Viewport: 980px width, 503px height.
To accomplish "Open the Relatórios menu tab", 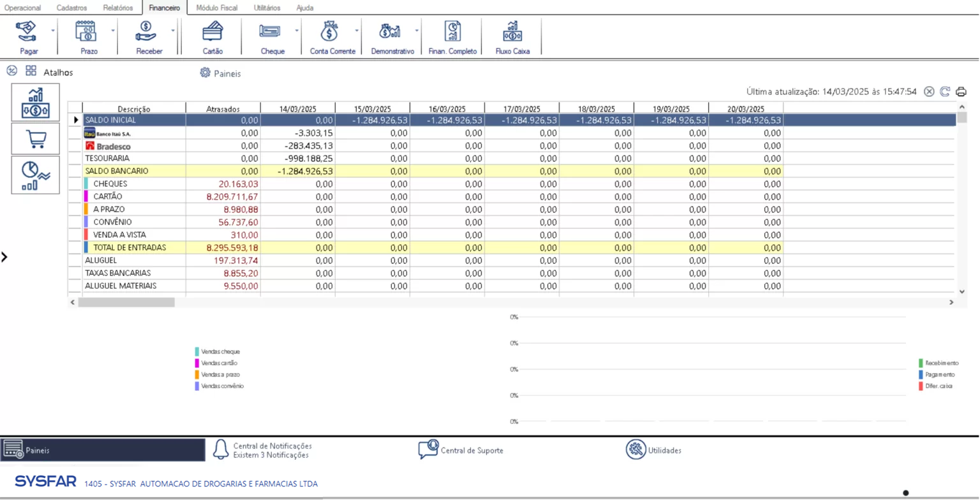I will tap(118, 8).
